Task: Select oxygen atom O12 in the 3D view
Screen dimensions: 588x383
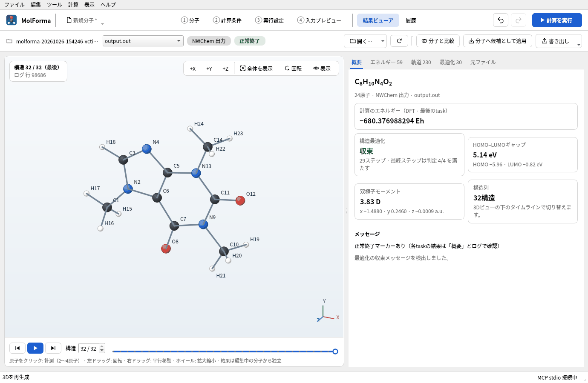Action: pos(240,200)
